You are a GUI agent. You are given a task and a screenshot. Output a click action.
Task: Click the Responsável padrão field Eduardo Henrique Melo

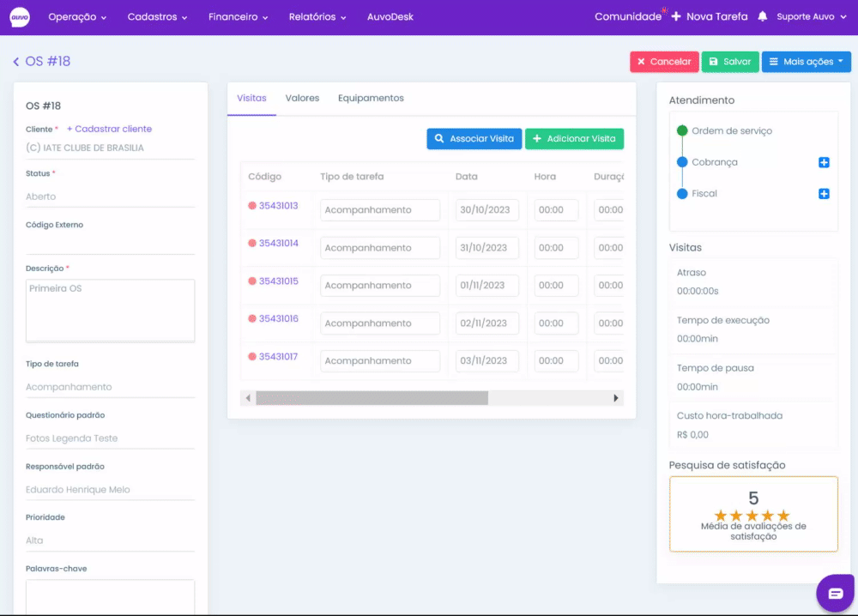tap(110, 490)
